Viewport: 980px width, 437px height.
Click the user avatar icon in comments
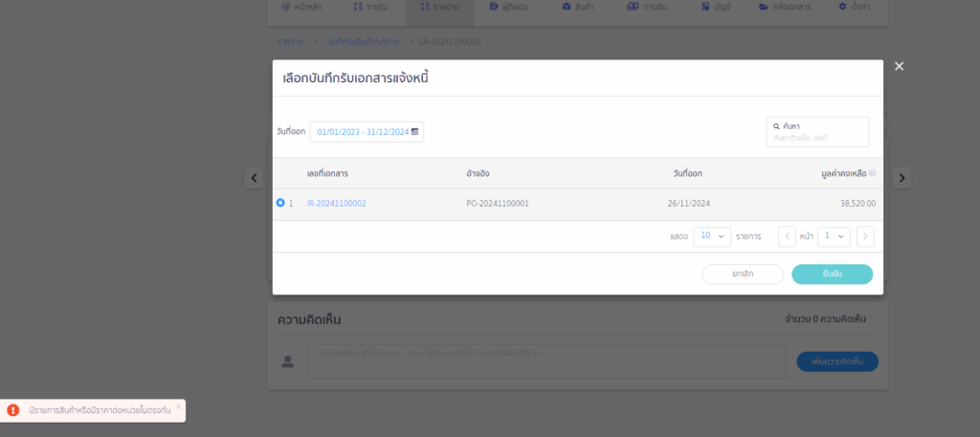pos(287,361)
